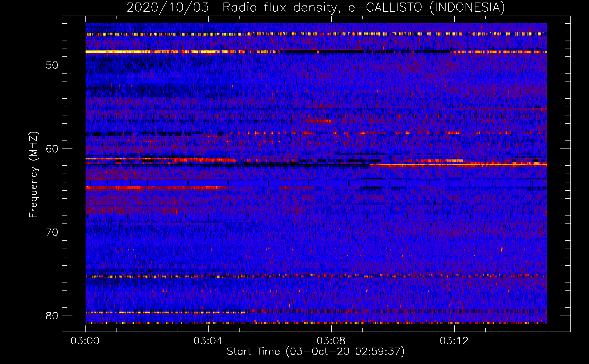Click the 03:08 time tick label
Screen dimensions: 589x364
(x=331, y=341)
